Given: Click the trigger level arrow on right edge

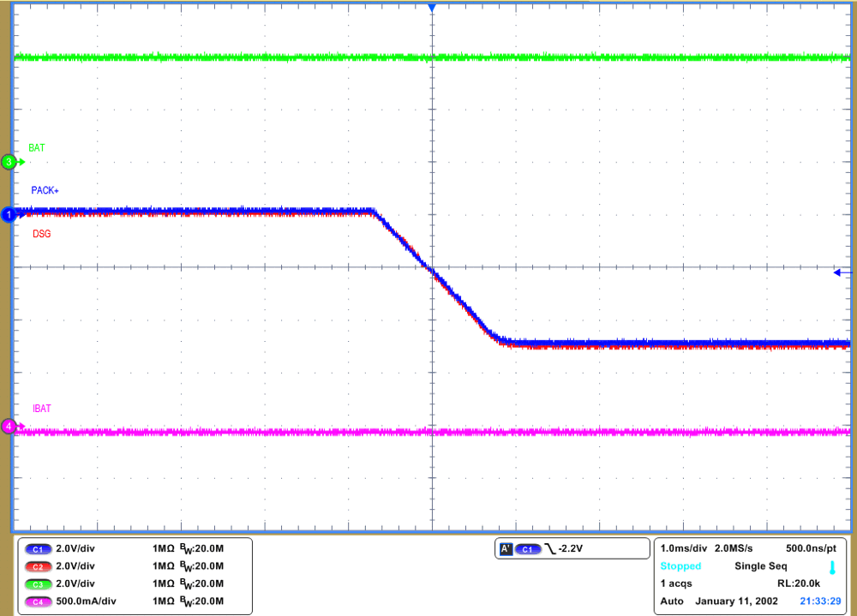Looking at the screenshot, I should point(838,271).
